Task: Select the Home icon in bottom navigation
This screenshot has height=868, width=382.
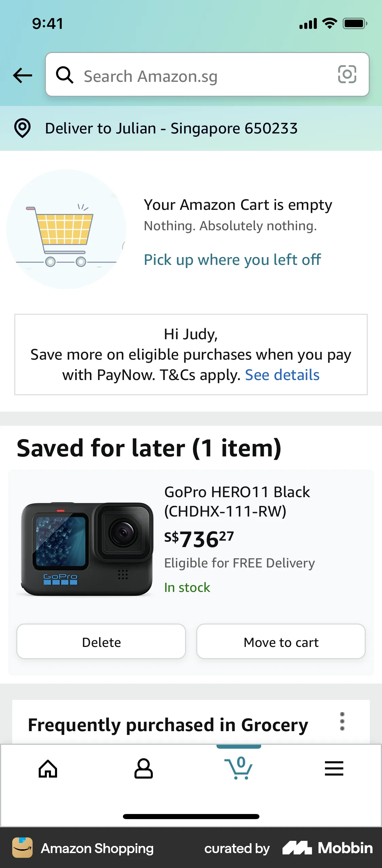Action: tap(48, 770)
